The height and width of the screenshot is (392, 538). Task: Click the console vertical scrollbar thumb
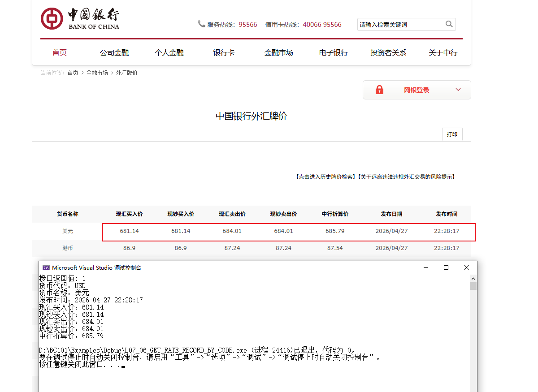(473, 286)
